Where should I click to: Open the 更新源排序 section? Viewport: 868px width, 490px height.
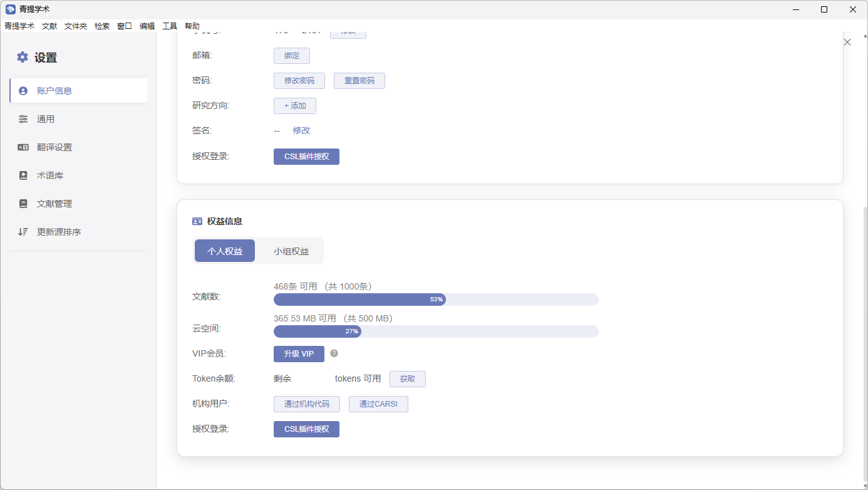pos(78,232)
